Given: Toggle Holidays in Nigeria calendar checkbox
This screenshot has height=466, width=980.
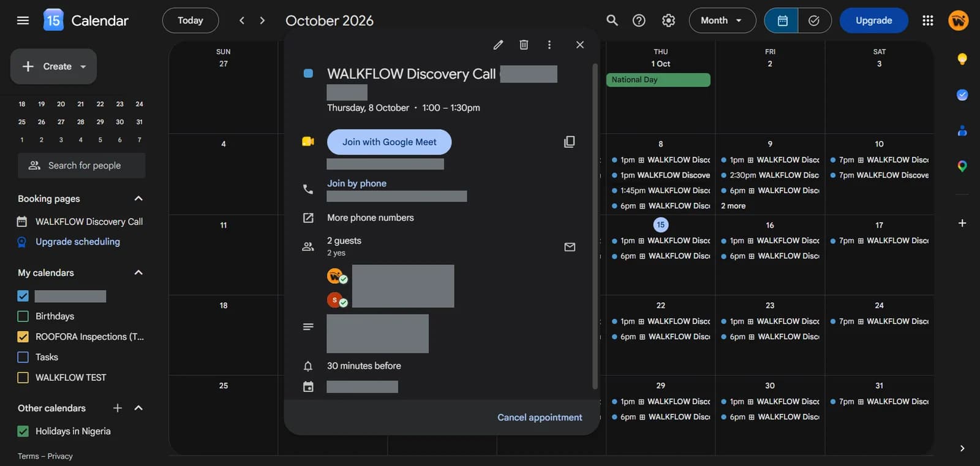Looking at the screenshot, I should (23, 431).
